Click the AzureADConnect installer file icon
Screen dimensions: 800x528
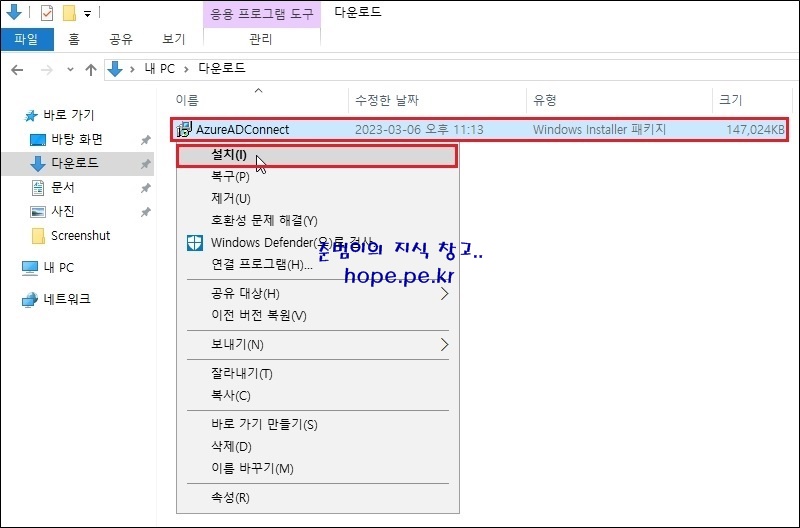(184, 130)
